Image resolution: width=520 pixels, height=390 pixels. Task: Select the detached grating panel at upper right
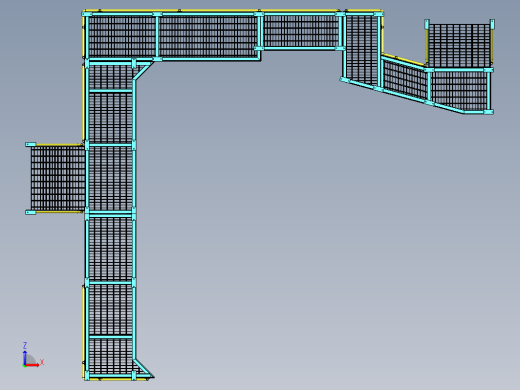point(459,45)
